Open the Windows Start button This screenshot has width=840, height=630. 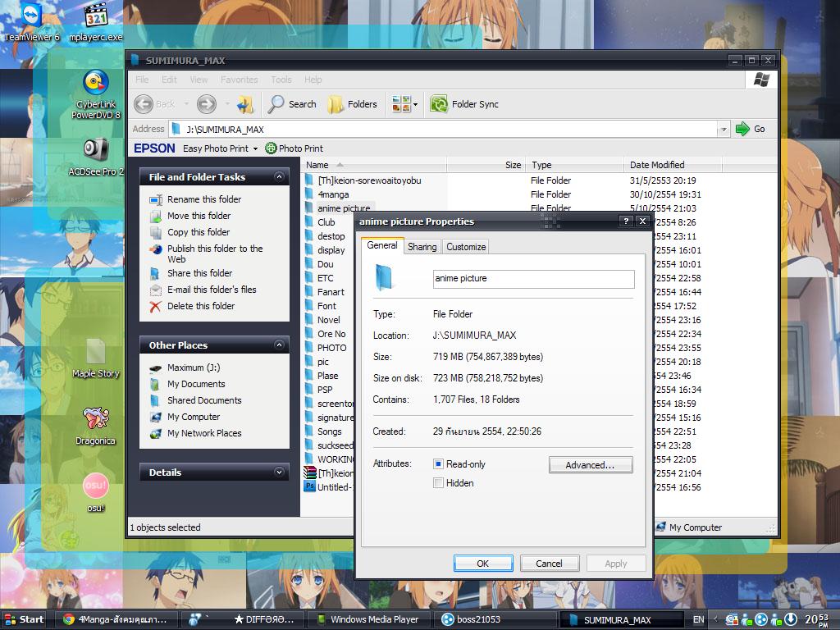click(x=24, y=619)
